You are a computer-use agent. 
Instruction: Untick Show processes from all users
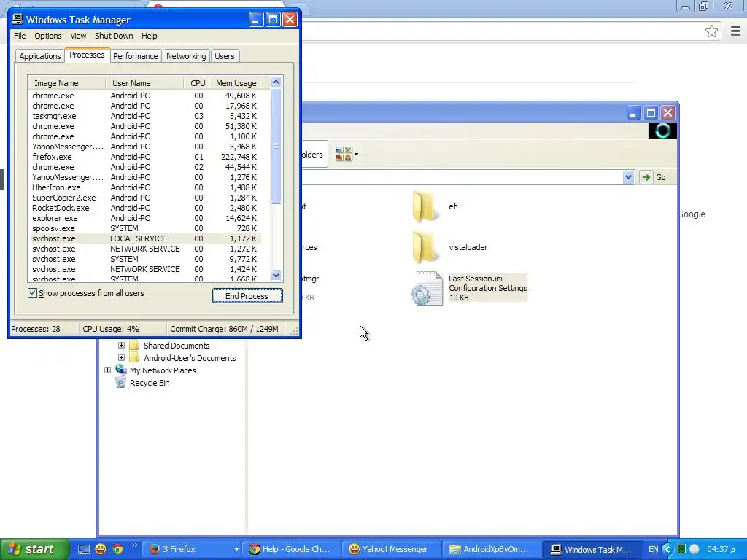(x=32, y=293)
